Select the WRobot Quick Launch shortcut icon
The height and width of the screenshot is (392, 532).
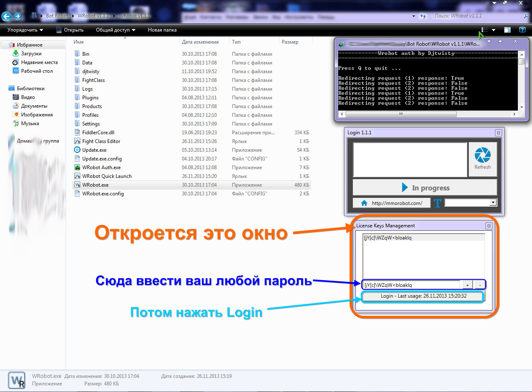tap(77, 176)
